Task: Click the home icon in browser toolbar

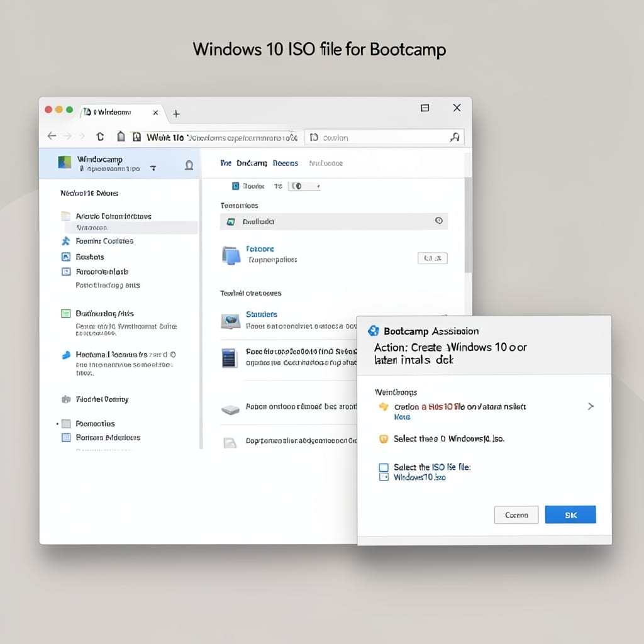Action: click(x=121, y=136)
